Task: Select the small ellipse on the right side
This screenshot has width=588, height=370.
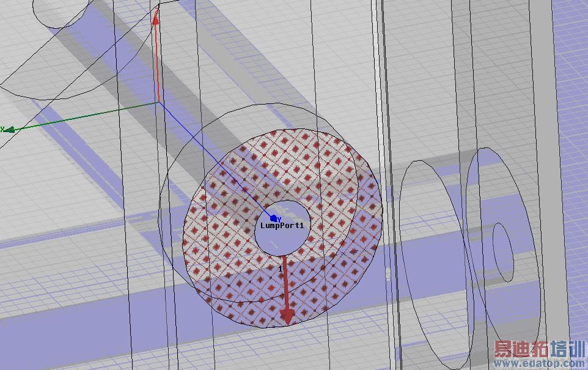Action: point(502,252)
